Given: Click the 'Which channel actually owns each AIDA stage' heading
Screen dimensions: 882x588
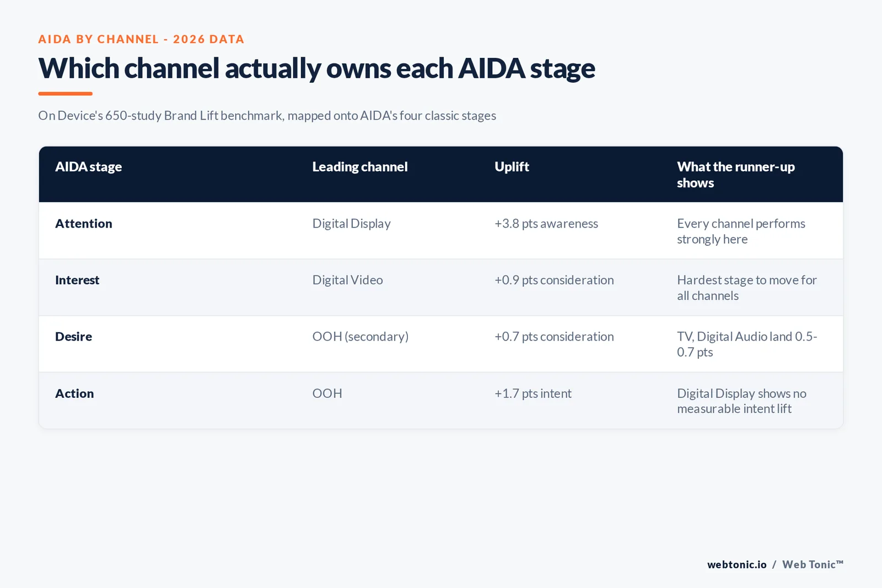Looking at the screenshot, I should 316,69.
